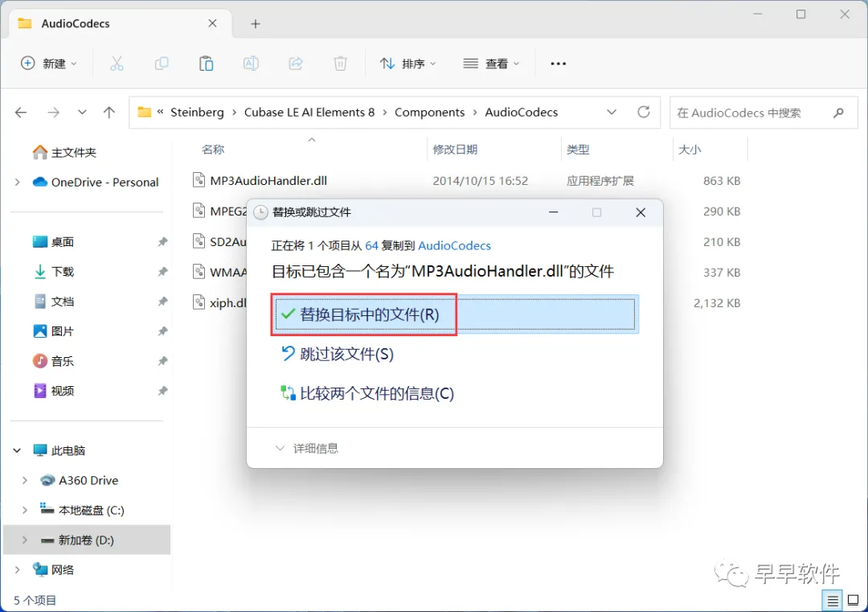Open 音乐 in quick access
The height and width of the screenshot is (612, 868).
[53, 361]
